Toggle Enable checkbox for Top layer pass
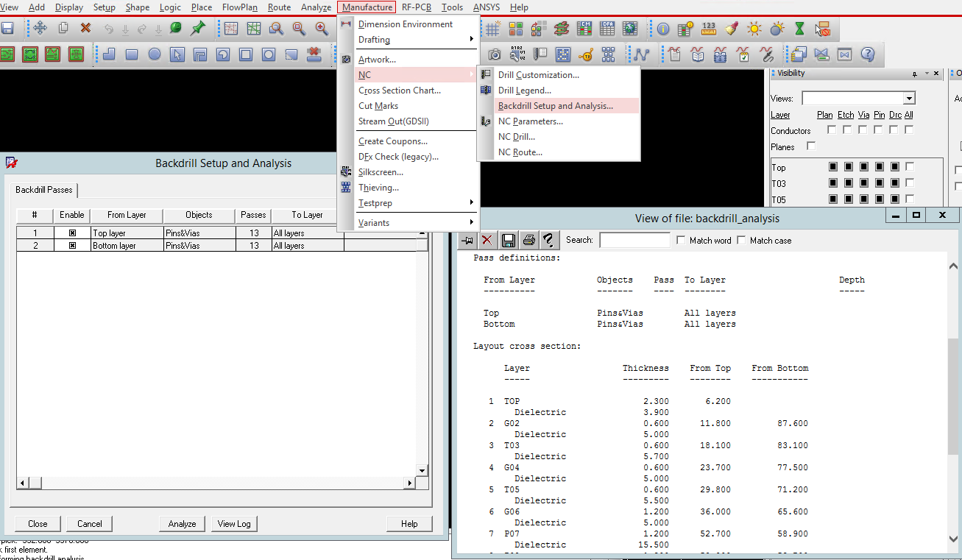962x560 pixels. (72, 233)
